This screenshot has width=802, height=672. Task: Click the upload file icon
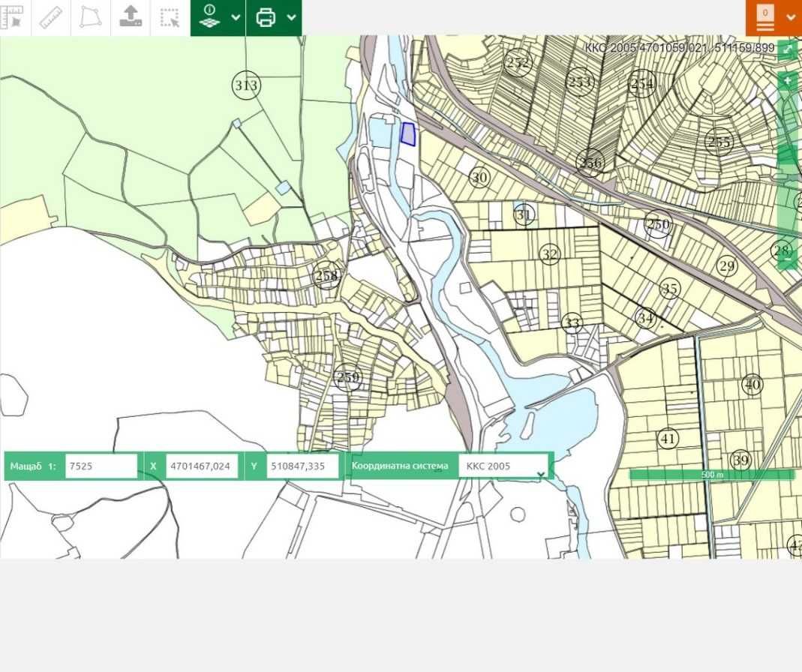tap(131, 17)
